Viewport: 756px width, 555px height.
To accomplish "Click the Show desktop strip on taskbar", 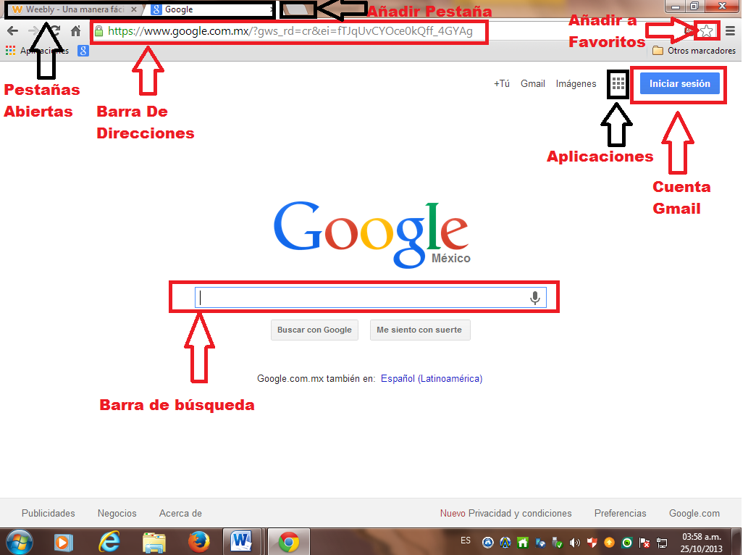I will [x=737, y=541].
